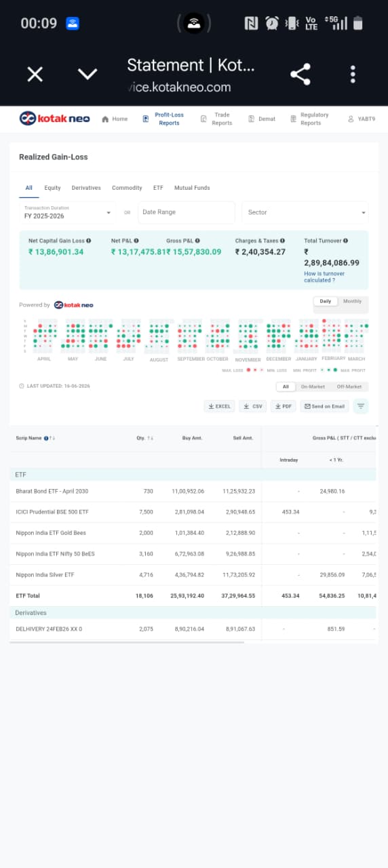Click DELHIVERY 24FEB26 XX 0 row
Viewport: 388px width, 868px height.
[x=193, y=629]
